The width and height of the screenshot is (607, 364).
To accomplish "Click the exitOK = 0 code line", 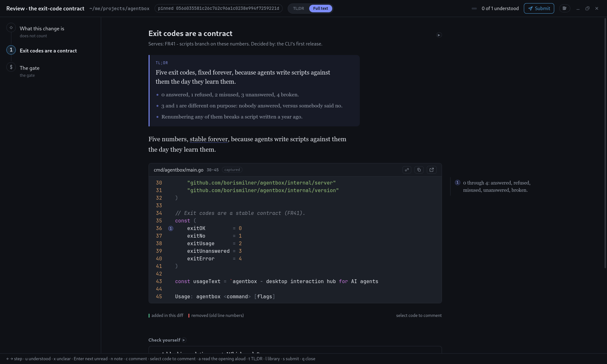I will pos(214,228).
